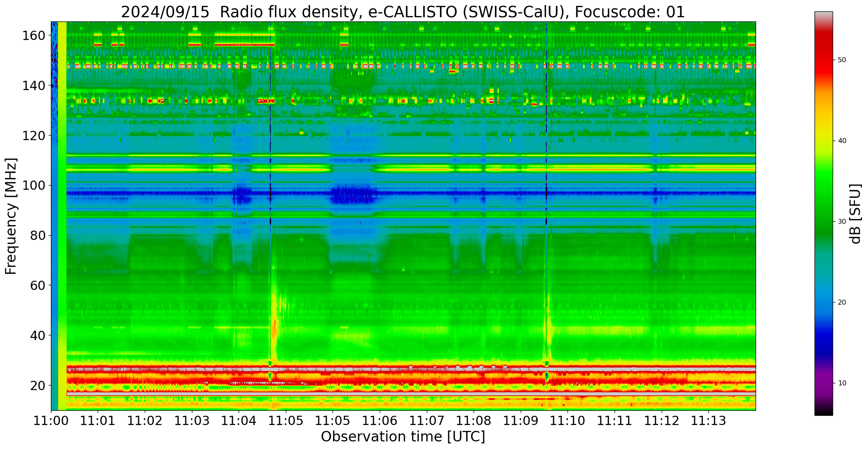Click the 11:10 time tick label
Image resolution: width=868 pixels, height=449 pixels.
pyautogui.click(x=568, y=421)
